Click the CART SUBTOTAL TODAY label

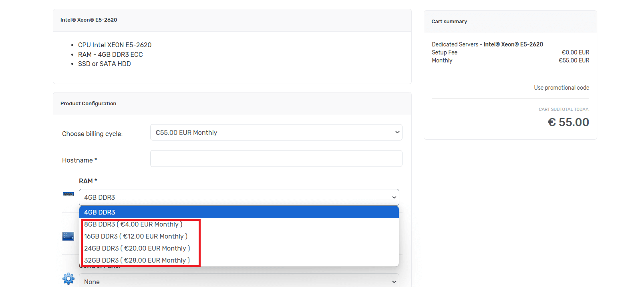564,109
